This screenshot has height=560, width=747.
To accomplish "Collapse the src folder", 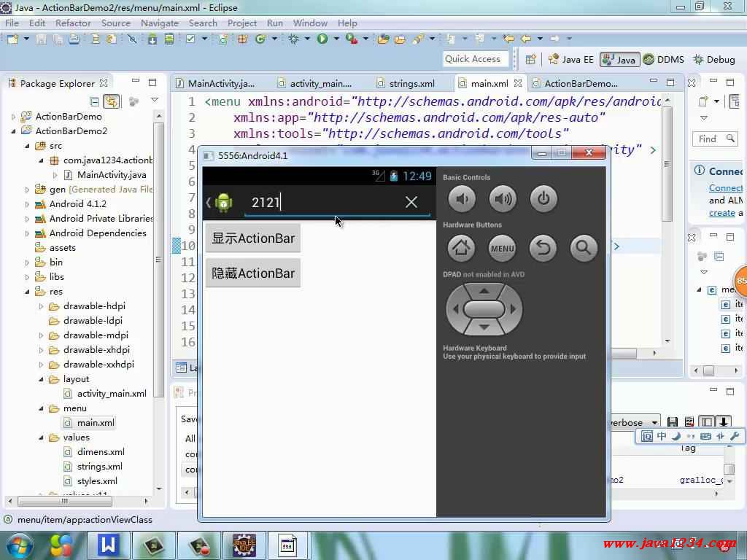I will point(27,146).
